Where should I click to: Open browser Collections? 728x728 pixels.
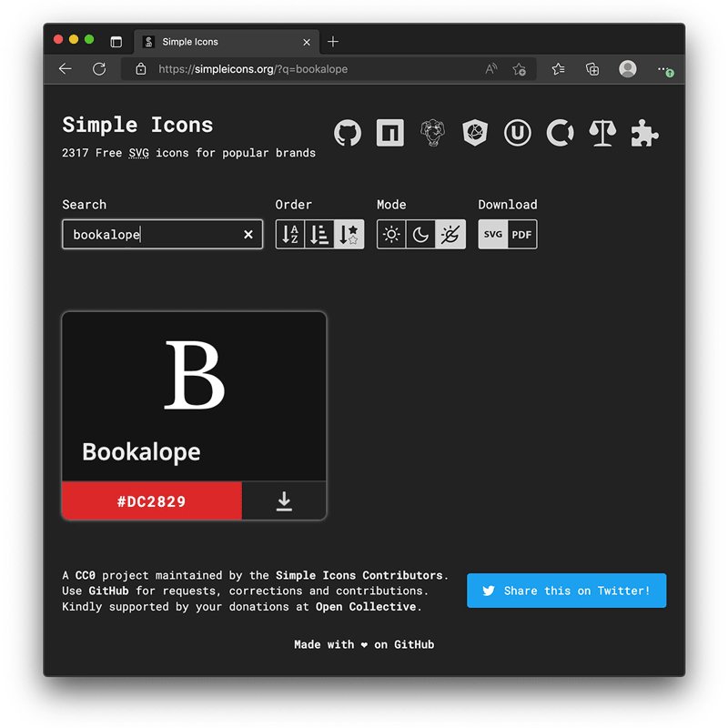click(x=592, y=69)
